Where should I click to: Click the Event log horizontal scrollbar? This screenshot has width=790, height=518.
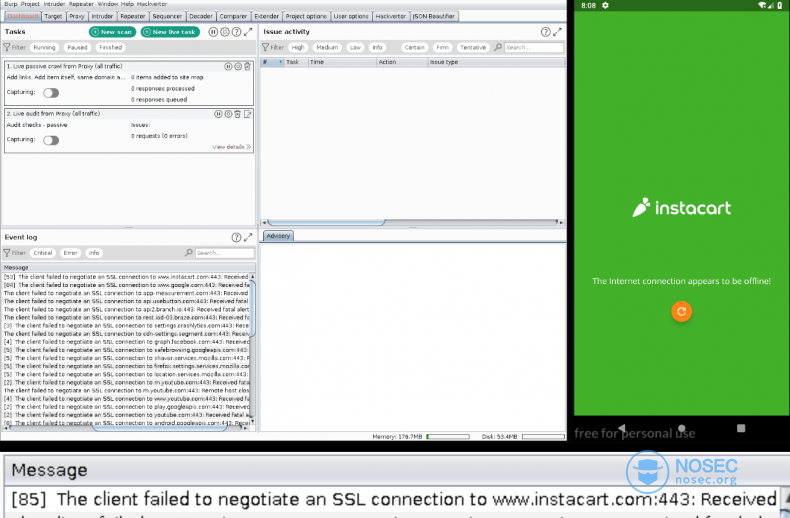(x=159, y=428)
